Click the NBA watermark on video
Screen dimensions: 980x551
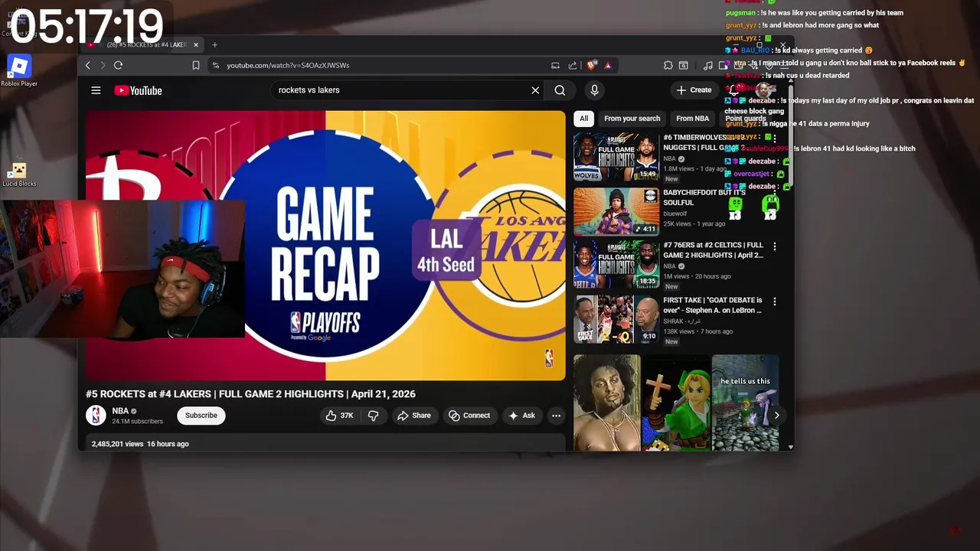(x=549, y=358)
